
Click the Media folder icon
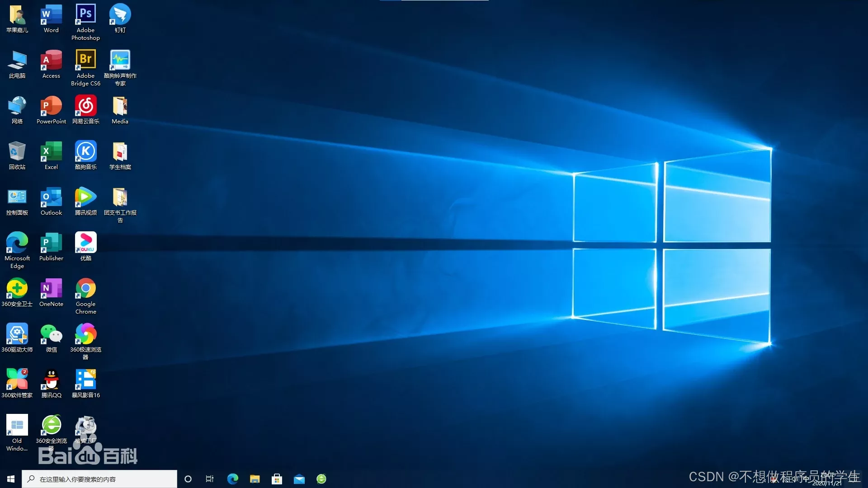click(x=120, y=106)
